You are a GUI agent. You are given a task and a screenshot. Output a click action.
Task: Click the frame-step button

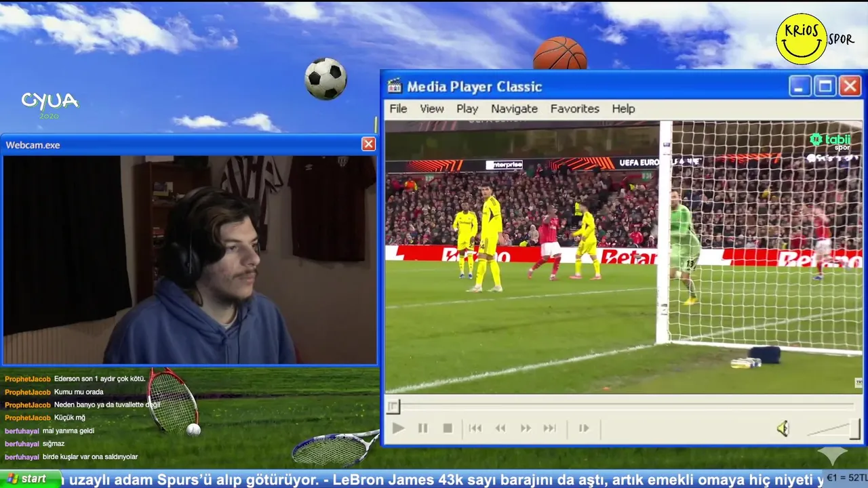coord(584,428)
